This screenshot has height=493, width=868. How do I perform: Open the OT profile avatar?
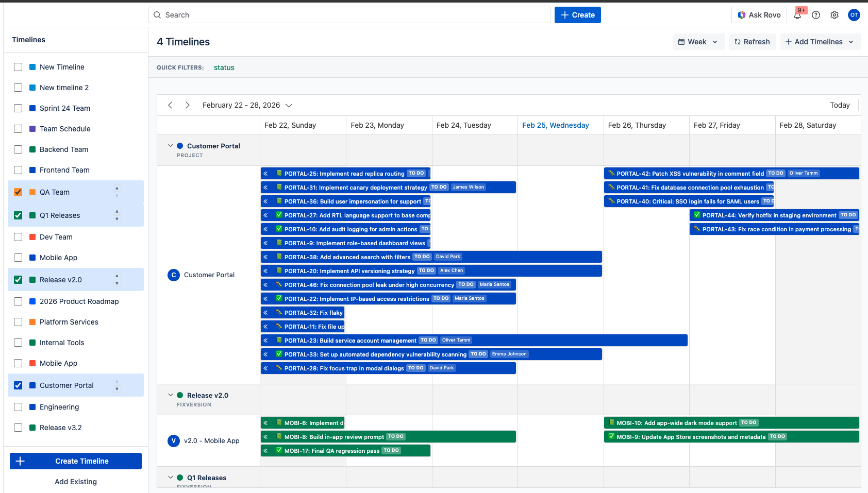[x=854, y=15]
